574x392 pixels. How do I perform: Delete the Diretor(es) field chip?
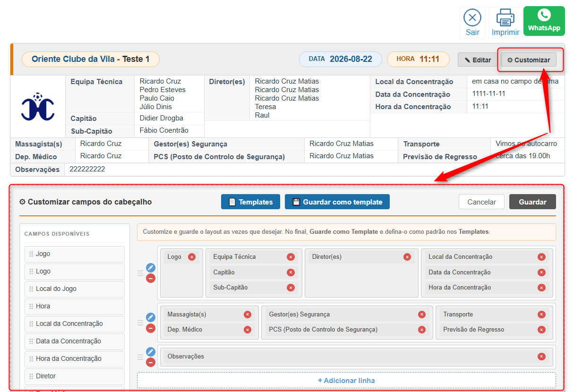point(407,257)
